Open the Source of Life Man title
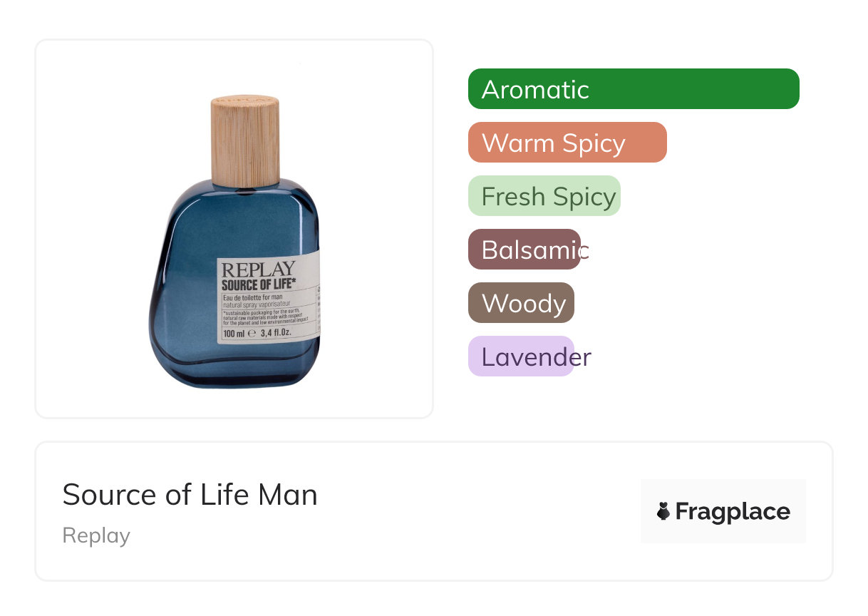The height and width of the screenshot is (616, 868). pyautogui.click(x=190, y=494)
